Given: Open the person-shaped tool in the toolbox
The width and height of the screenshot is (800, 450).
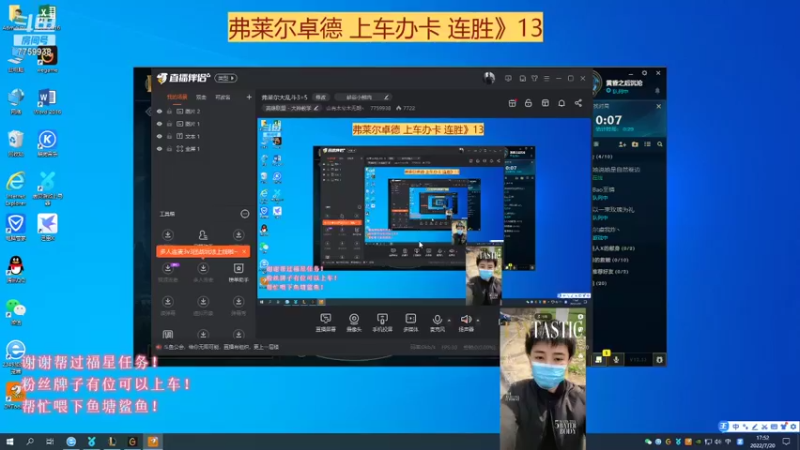Looking at the screenshot, I should (203, 235).
